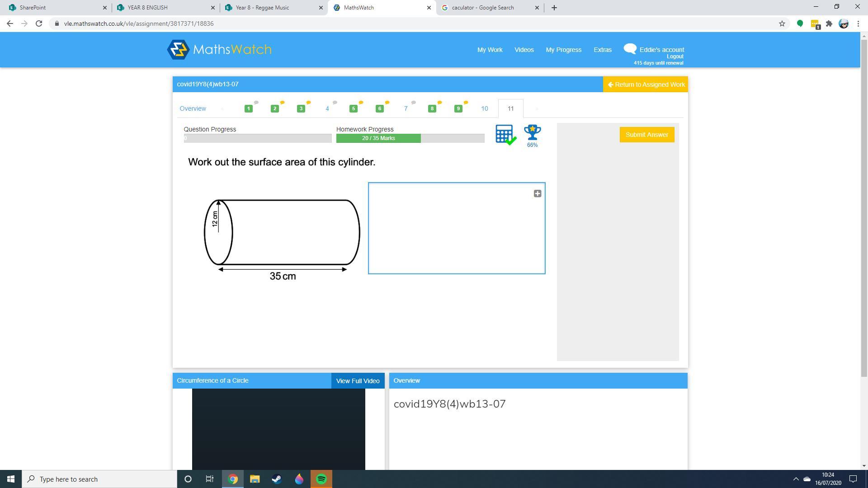This screenshot has width=868, height=488.
Task: Bookmark page with star icon
Action: pos(782,23)
